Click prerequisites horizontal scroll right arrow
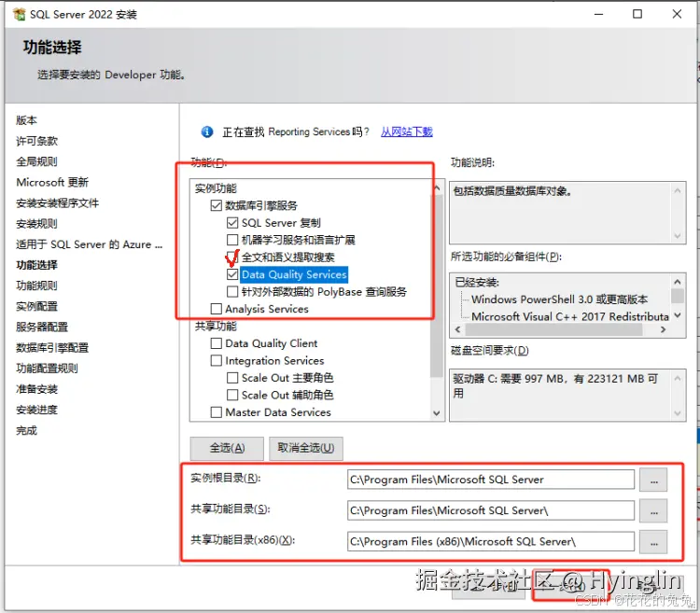The width and height of the screenshot is (700, 613). coord(663,329)
